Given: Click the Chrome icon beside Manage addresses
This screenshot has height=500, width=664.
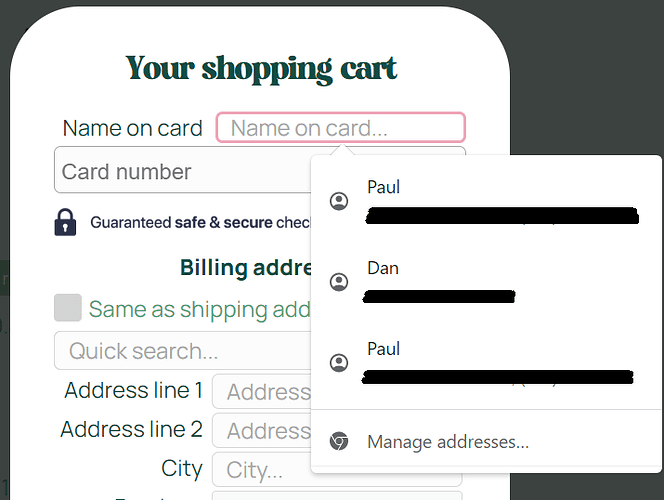Looking at the screenshot, I should (x=339, y=441).
